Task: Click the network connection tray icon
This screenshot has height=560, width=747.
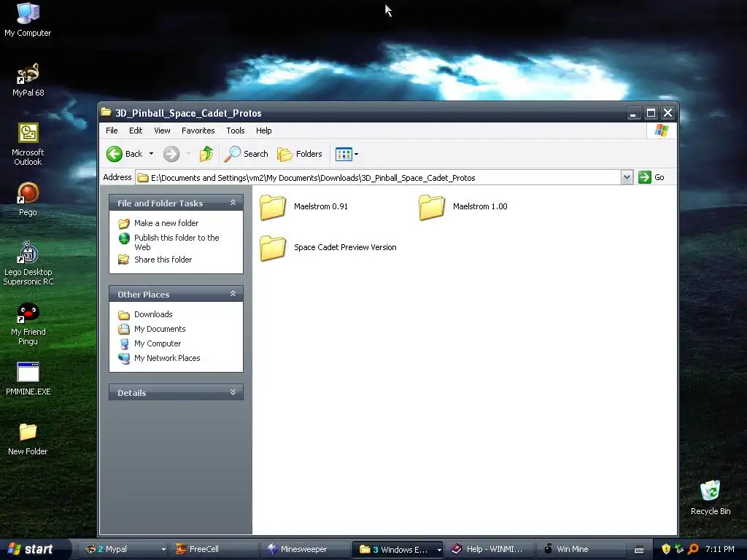Action: tap(679, 549)
